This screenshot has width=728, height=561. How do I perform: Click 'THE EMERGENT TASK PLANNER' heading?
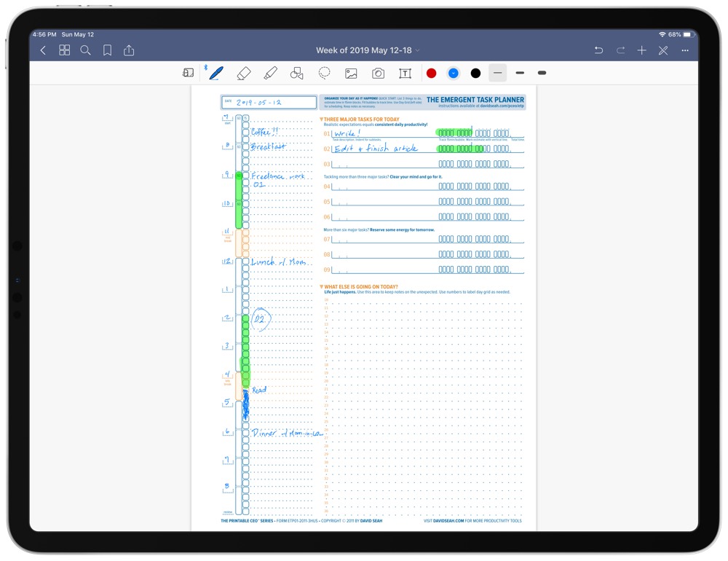tap(475, 100)
